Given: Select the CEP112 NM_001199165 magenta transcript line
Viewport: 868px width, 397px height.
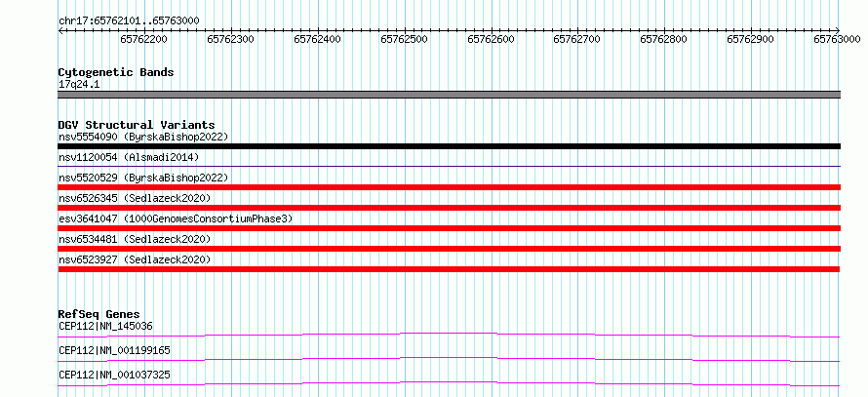Looking at the screenshot, I should [449, 359].
